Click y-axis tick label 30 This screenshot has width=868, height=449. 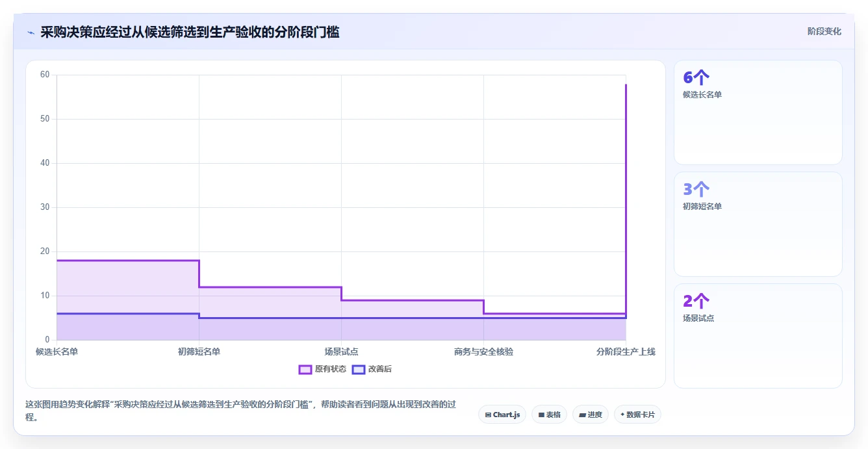coord(45,207)
